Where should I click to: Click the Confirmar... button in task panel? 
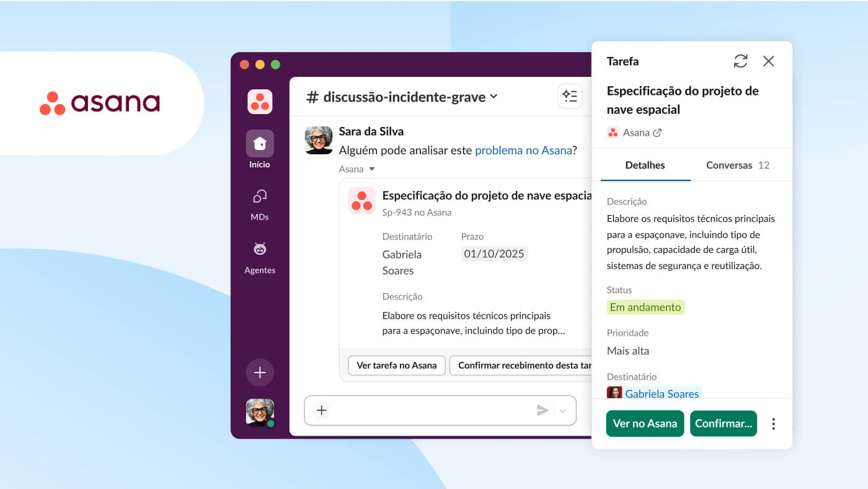(724, 423)
